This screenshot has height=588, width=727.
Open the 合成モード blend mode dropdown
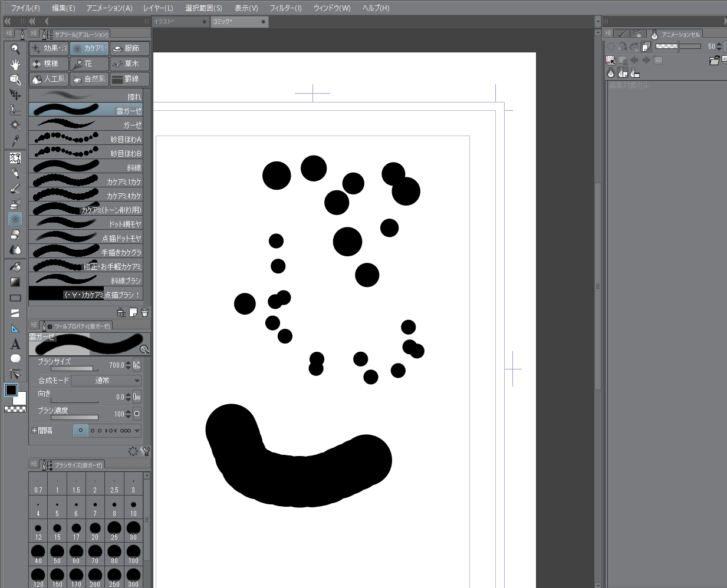point(106,381)
